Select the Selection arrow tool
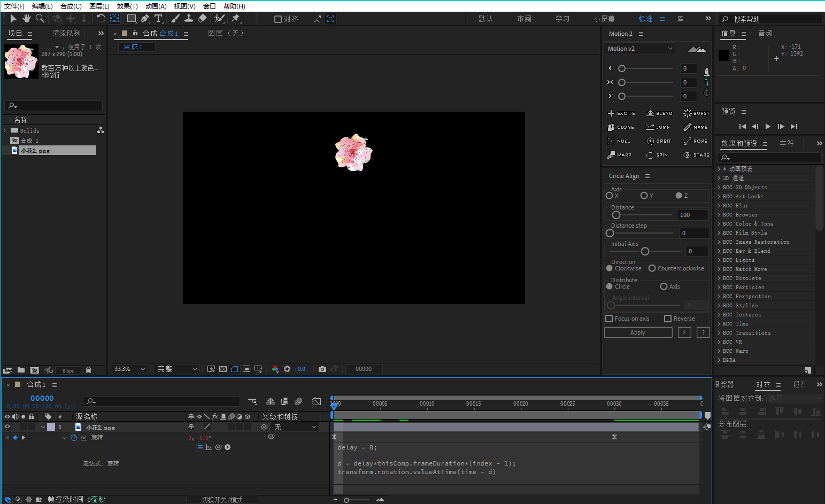Screen dimensions: 825x504 pyautogui.click(x=13, y=19)
